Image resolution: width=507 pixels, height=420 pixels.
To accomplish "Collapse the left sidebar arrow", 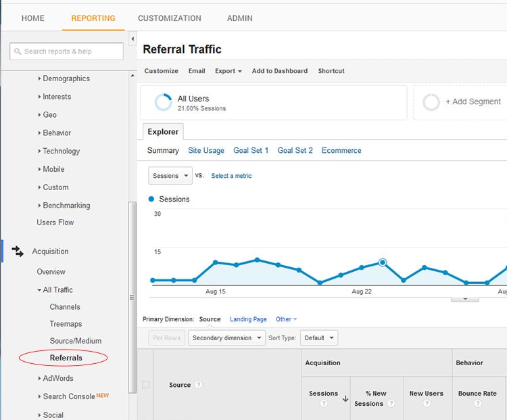I will pos(132,39).
